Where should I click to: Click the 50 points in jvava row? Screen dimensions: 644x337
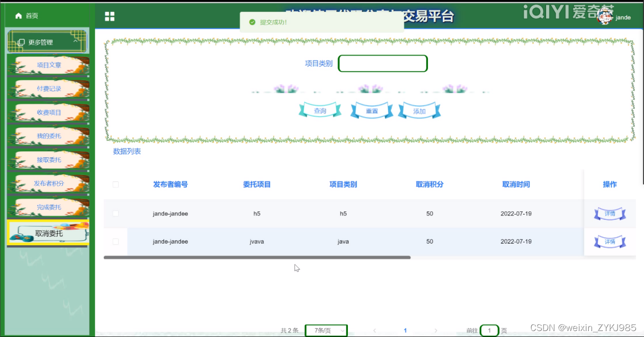(x=430, y=242)
